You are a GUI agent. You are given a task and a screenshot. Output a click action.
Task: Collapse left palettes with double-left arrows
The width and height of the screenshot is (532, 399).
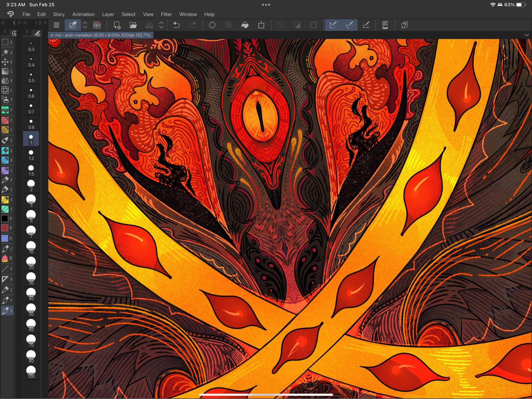click(3, 23)
